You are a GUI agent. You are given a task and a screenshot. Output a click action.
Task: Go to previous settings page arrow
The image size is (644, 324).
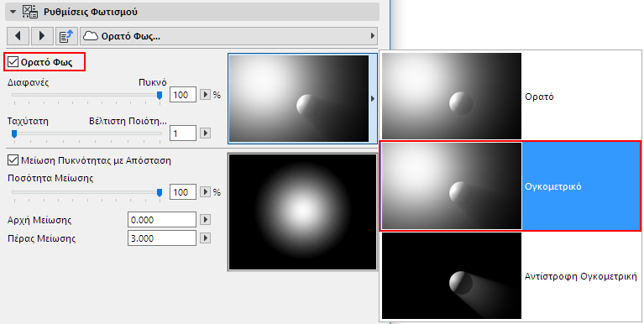point(18,36)
